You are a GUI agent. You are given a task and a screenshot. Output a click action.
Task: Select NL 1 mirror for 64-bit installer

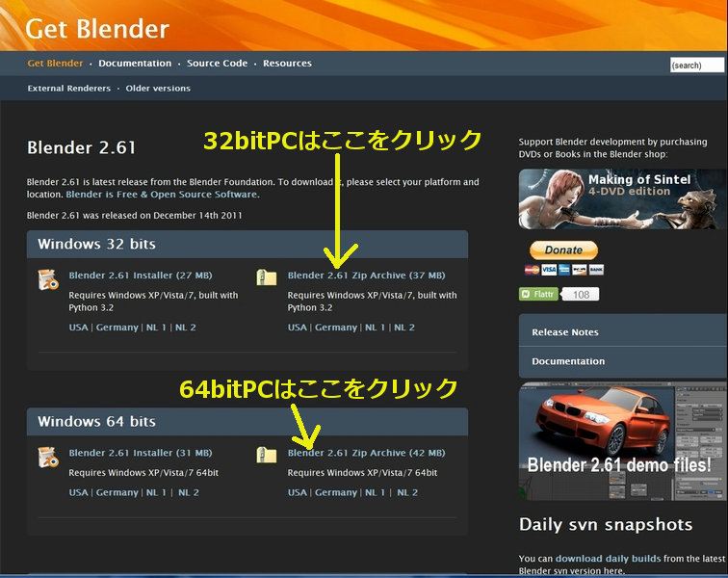(x=156, y=492)
